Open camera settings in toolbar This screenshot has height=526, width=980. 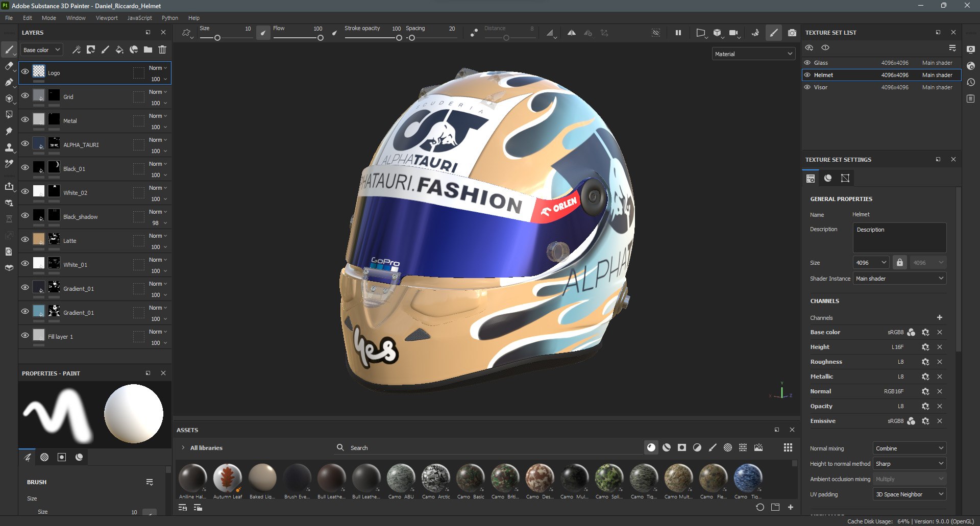click(x=734, y=33)
